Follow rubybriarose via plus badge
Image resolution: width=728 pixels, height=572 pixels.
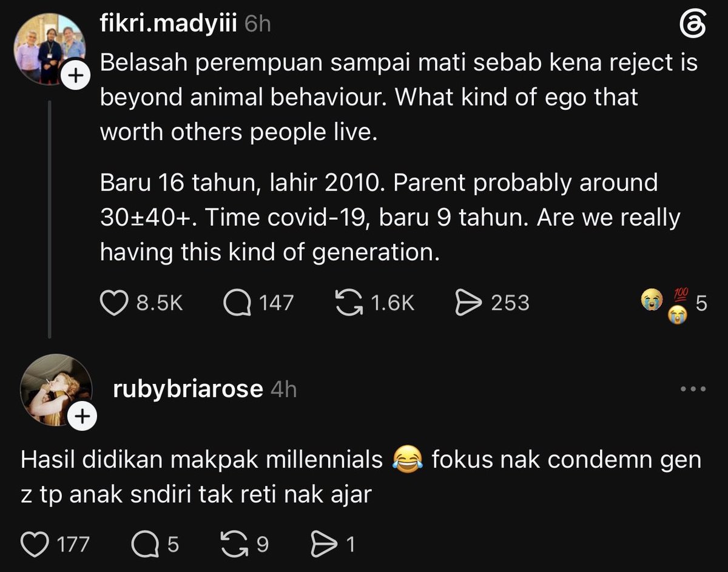point(82,416)
